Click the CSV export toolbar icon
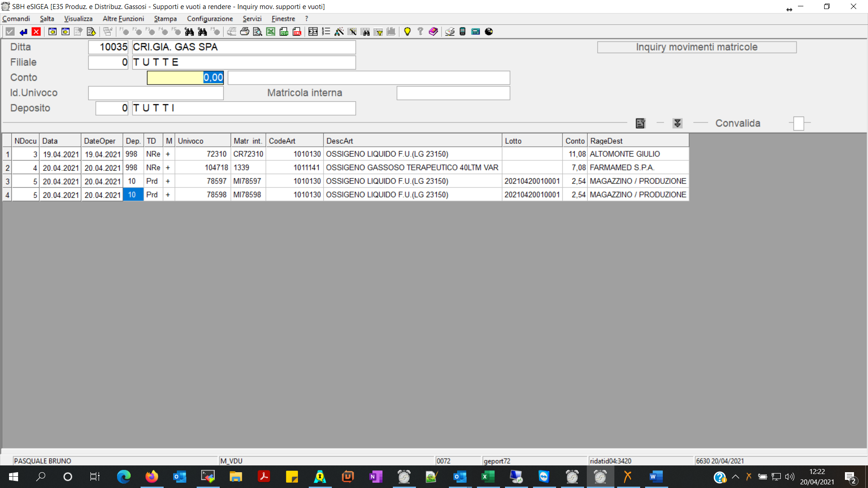Image resolution: width=868 pixels, height=488 pixels. point(284,32)
